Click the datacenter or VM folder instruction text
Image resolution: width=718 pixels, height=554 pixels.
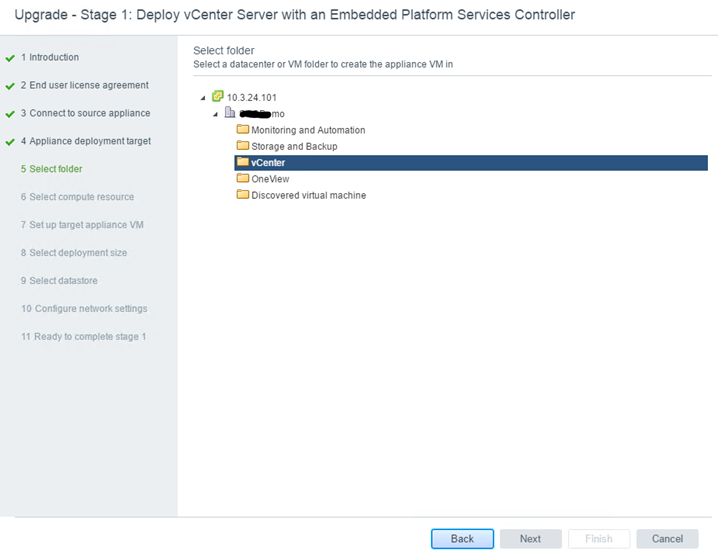coord(323,64)
